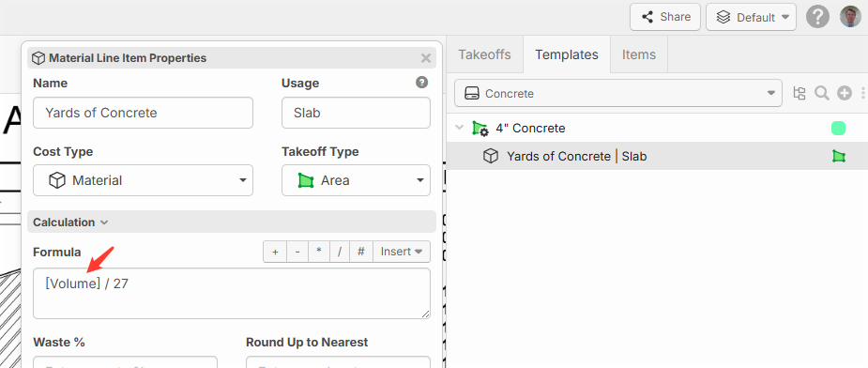868x368 pixels.
Task: Click the Usage help icon
Action: 422,83
